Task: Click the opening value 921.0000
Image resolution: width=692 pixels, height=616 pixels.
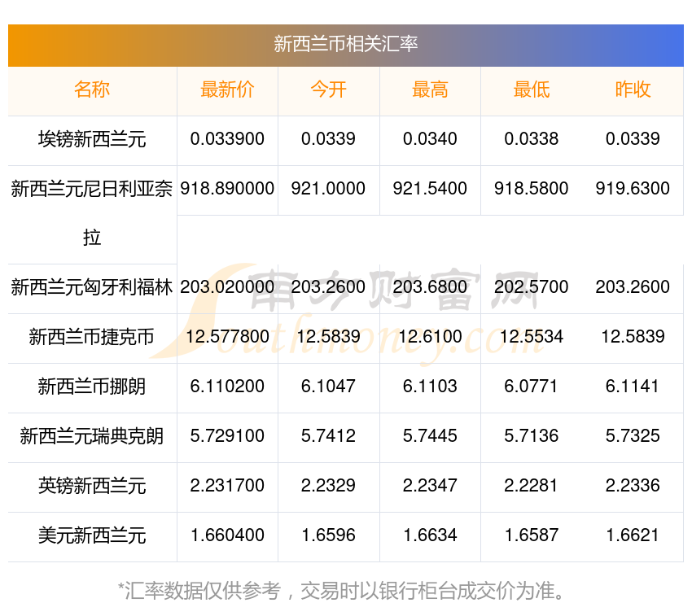Action: 328,189
